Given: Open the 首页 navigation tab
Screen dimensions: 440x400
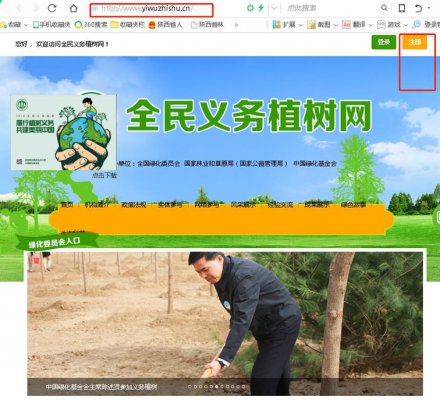Looking at the screenshot, I should (x=67, y=205).
